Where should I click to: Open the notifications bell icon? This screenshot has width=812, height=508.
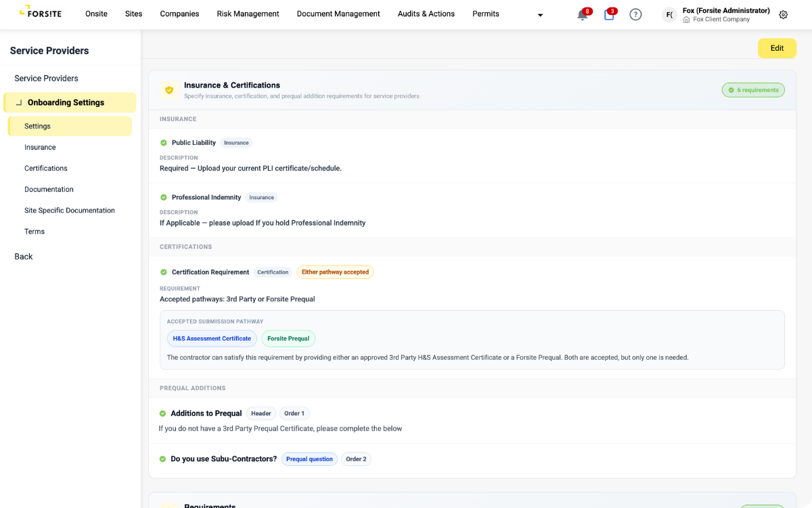click(582, 15)
